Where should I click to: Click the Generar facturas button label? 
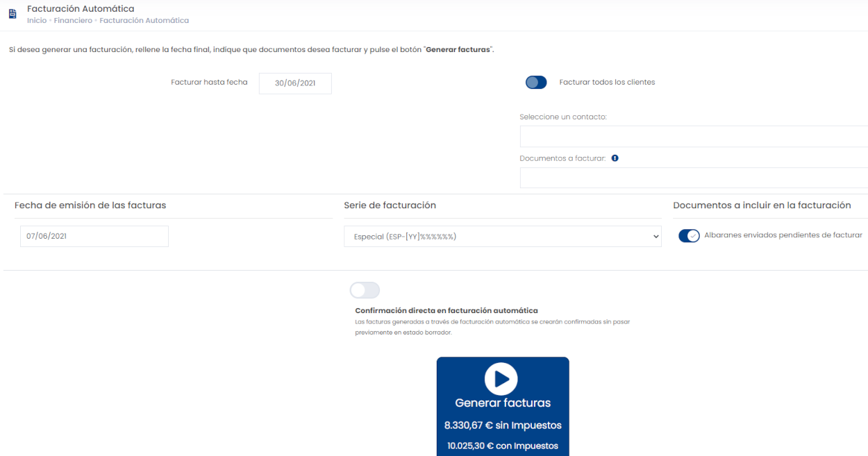click(503, 403)
